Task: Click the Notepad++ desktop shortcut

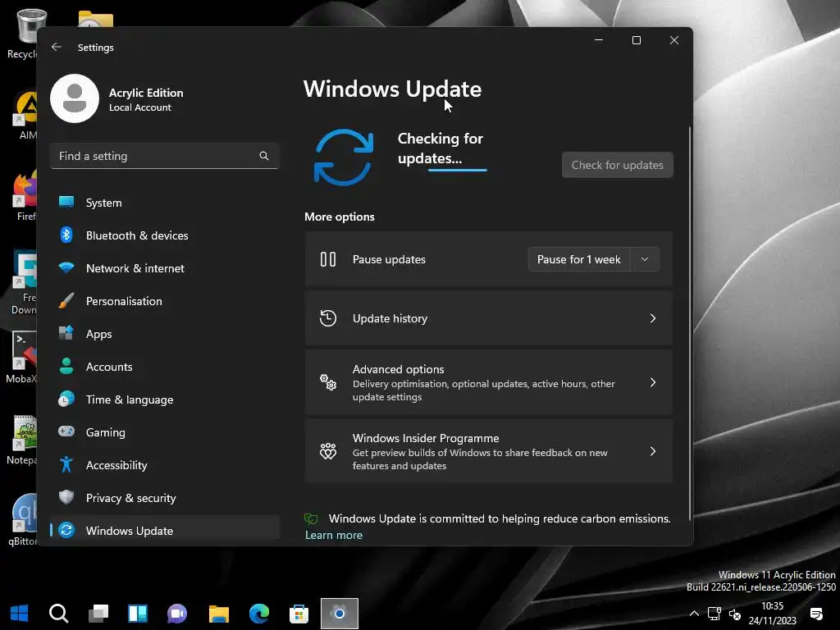Action: [x=22, y=441]
